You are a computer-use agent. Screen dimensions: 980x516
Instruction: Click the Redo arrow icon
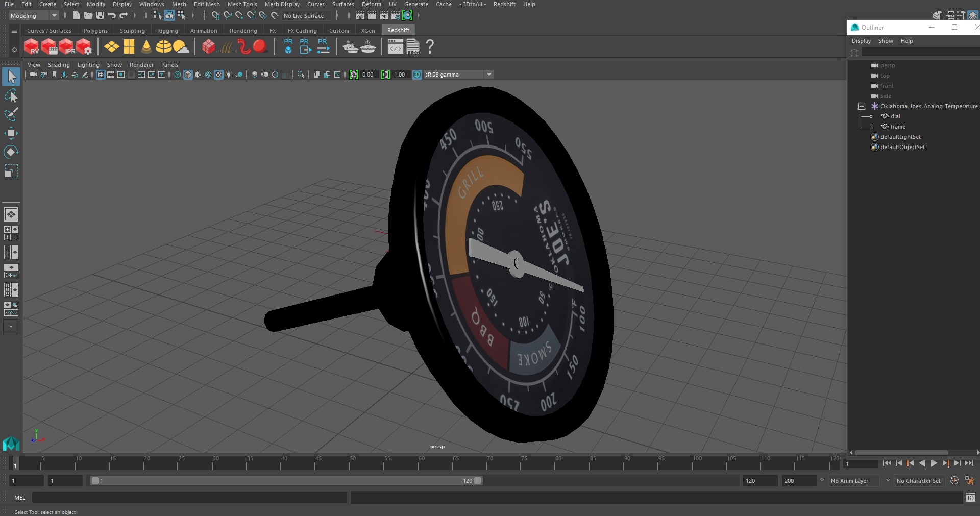point(124,16)
